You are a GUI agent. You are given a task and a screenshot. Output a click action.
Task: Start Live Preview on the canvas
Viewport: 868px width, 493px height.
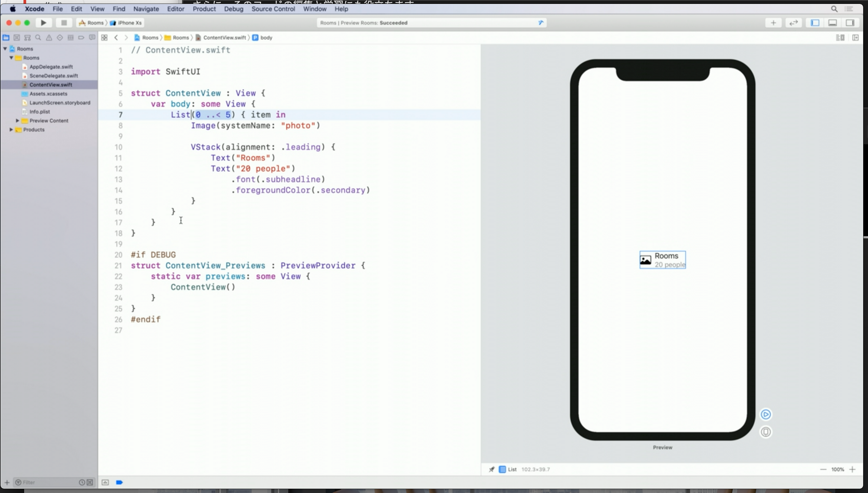tap(766, 415)
